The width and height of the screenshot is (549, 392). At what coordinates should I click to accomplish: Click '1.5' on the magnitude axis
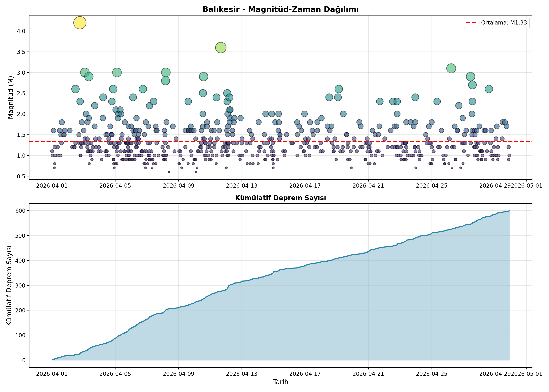(x=21, y=135)
